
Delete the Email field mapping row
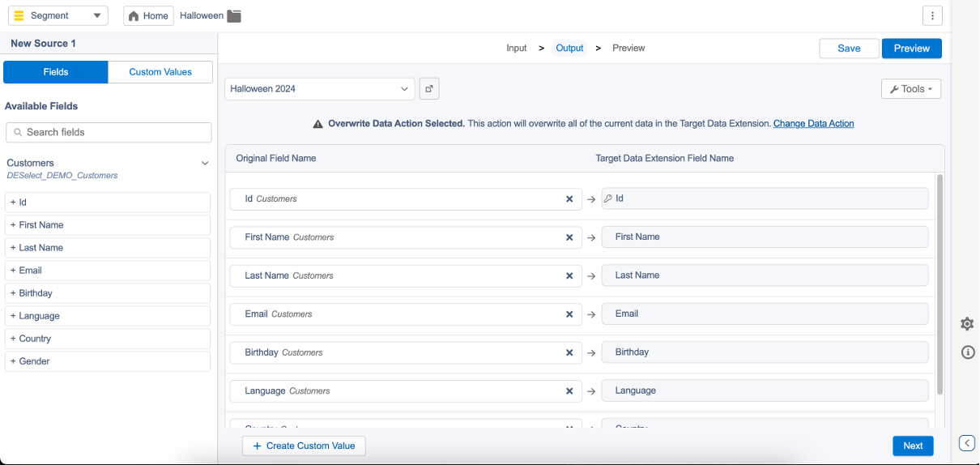(569, 314)
